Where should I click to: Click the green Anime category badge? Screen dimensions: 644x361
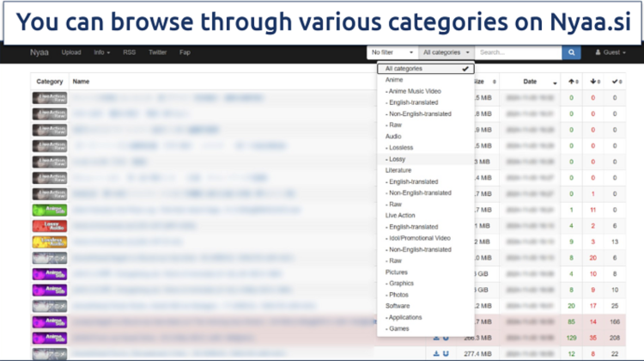pyautogui.click(x=48, y=209)
